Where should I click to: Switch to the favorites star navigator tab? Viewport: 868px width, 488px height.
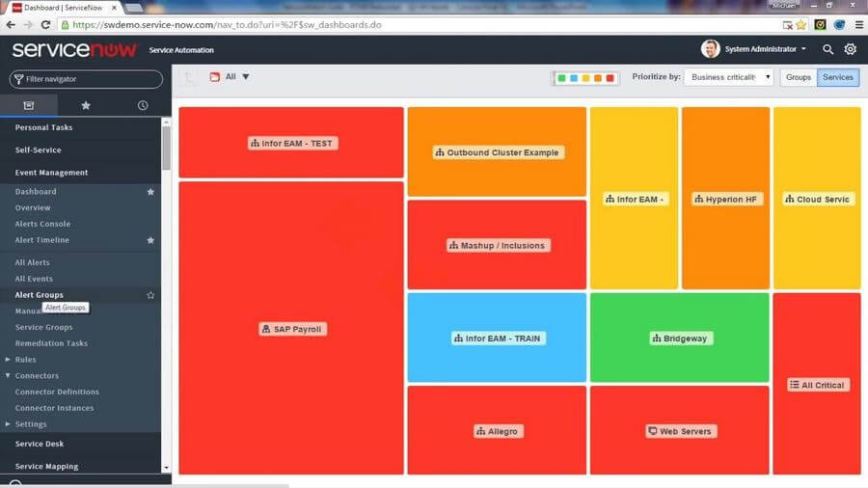coord(86,105)
